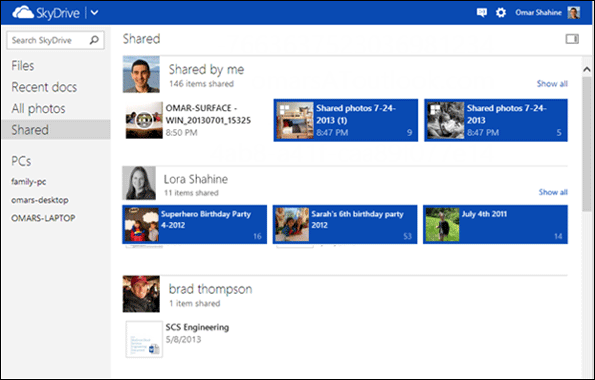595x380 pixels.
Task: Open Files in the sidebar
Action: (23, 66)
